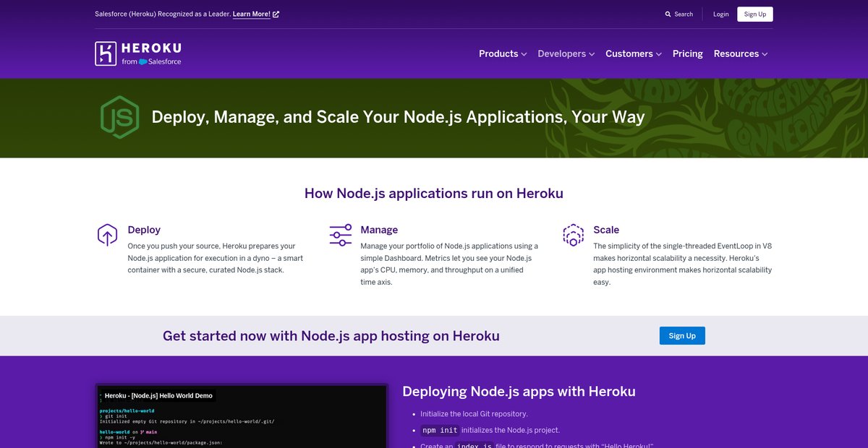Click the hero title Deploy, Manage, and Scale
868x448 pixels.
point(398,117)
